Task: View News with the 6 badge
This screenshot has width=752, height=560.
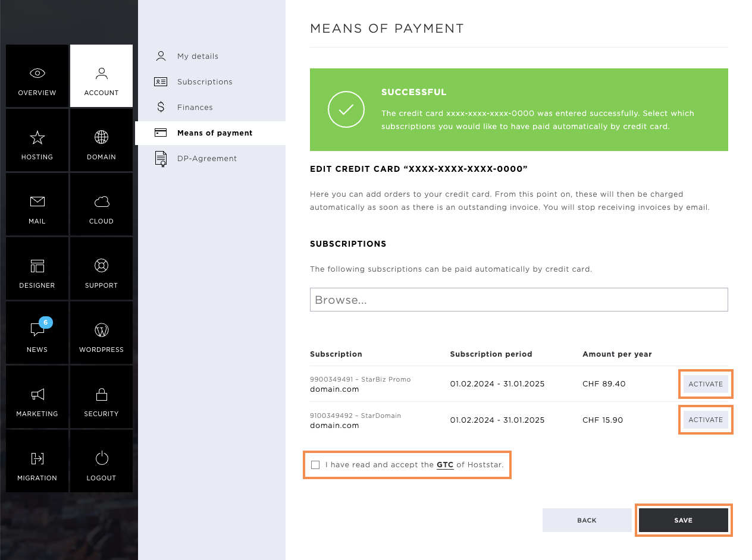Action: click(37, 333)
